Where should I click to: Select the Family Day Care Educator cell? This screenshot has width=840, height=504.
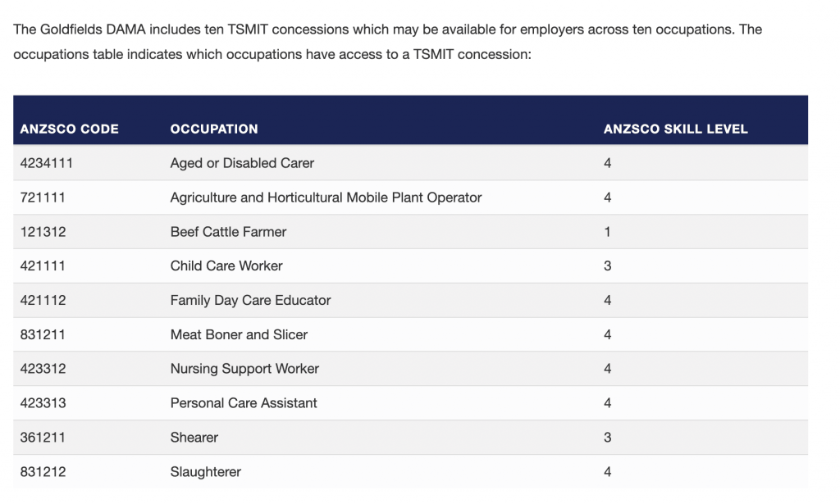pos(250,300)
